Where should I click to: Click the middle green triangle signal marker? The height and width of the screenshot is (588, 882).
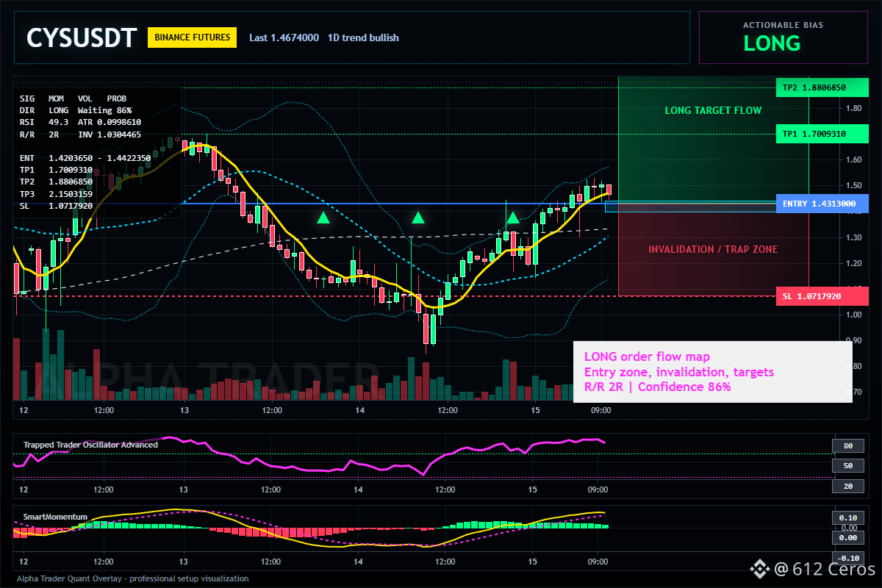[x=418, y=218]
